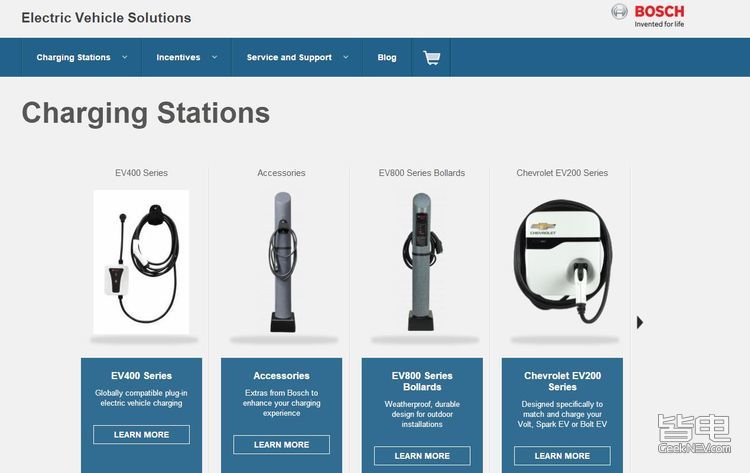Select Charging Stations in navigation bar

click(73, 58)
